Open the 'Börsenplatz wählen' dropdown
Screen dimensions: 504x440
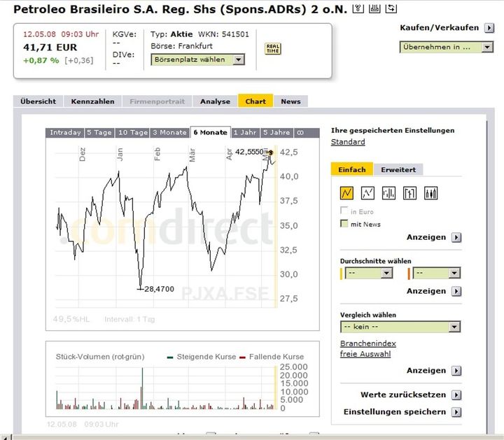(x=197, y=59)
